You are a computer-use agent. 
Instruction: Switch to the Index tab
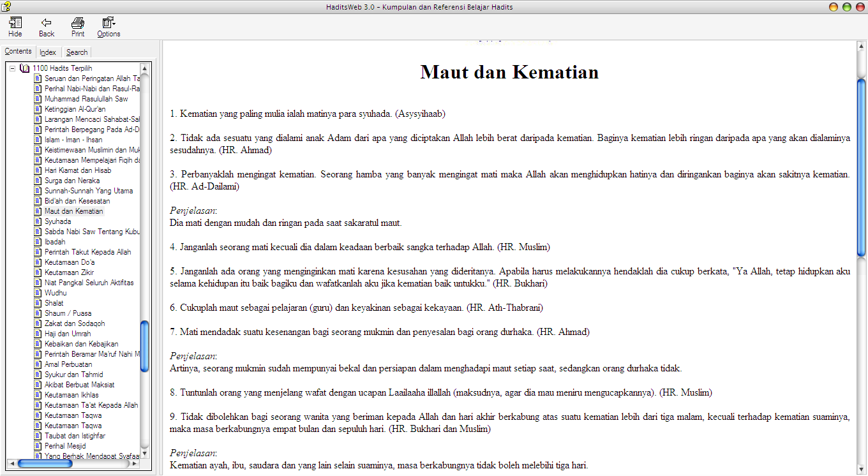click(48, 52)
